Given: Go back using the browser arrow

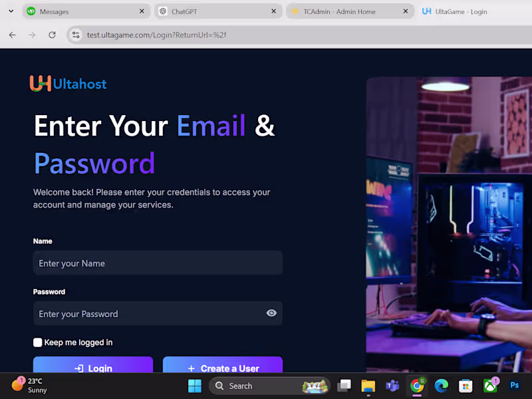Looking at the screenshot, I should pyautogui.click(x=13, y=35).
